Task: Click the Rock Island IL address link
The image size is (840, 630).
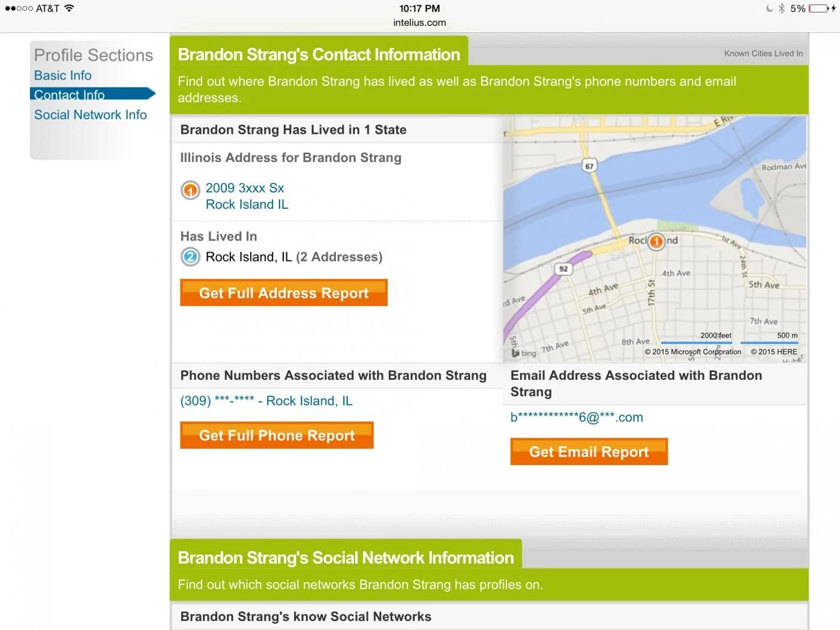Action: point(247,205)
